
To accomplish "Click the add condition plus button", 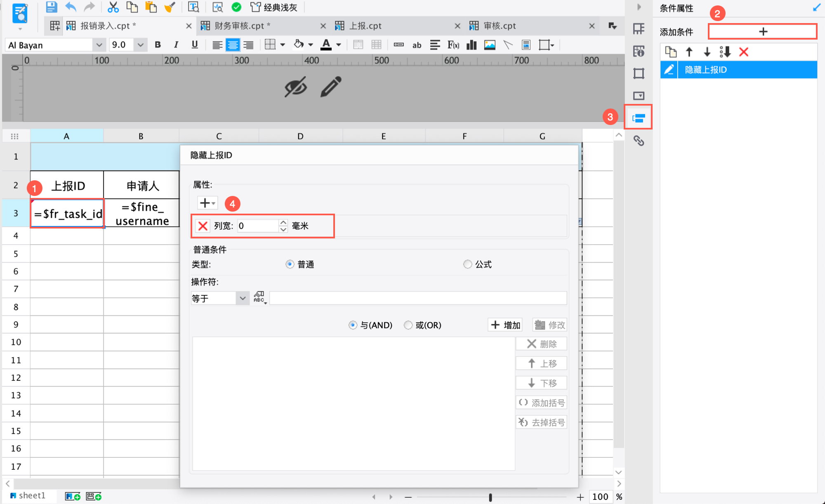I will coord(762,32).
